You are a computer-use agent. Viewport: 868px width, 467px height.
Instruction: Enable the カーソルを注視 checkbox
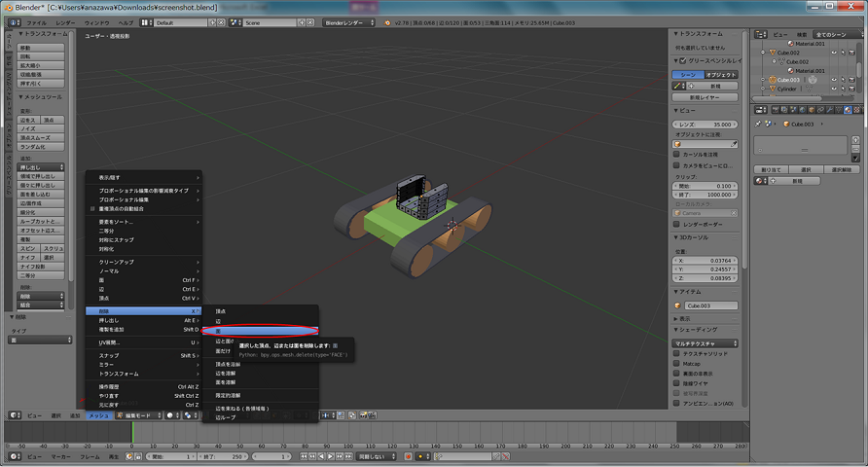pyautogui.click(x=678, y=154)
